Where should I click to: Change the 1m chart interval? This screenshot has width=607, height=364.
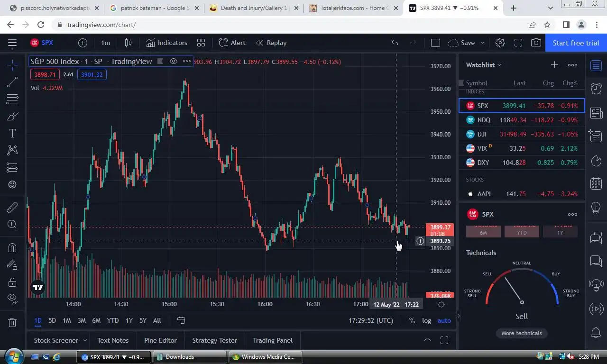point(105,43)
